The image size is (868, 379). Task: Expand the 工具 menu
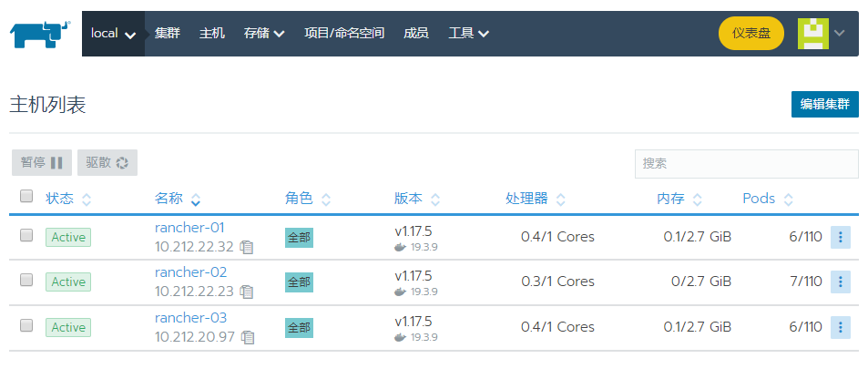coord(468,34)
